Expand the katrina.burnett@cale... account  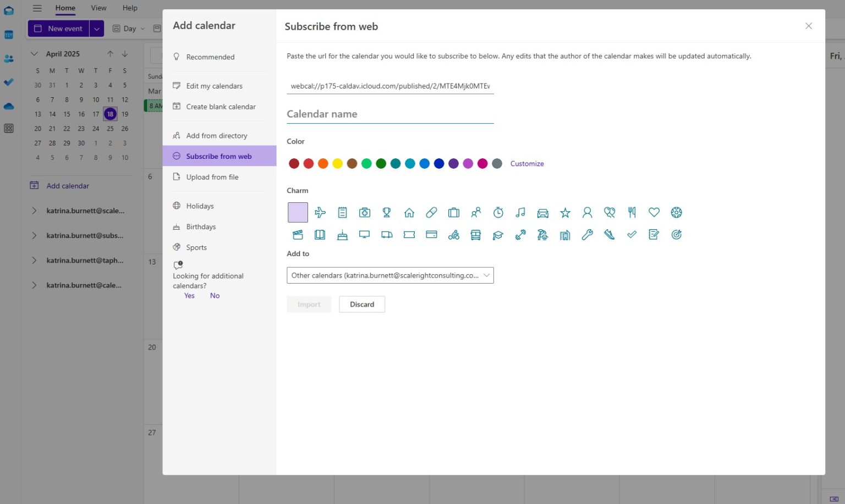pyautogui.click(x=34, y=285)
